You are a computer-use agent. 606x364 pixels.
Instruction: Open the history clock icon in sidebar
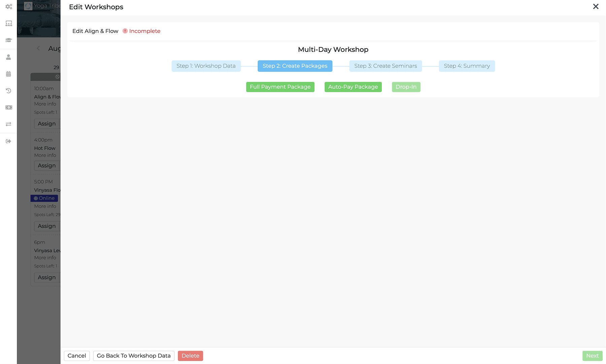(x=9, y=91)
